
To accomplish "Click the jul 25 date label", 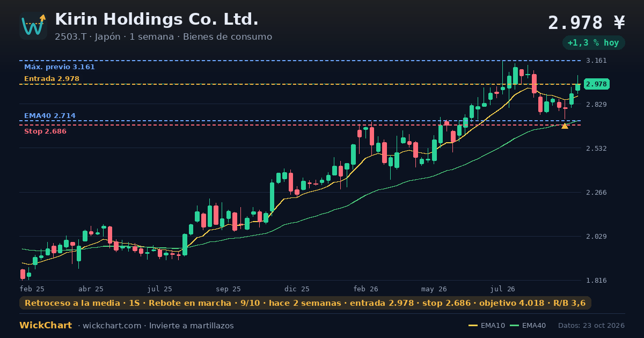I will (160, 289).
